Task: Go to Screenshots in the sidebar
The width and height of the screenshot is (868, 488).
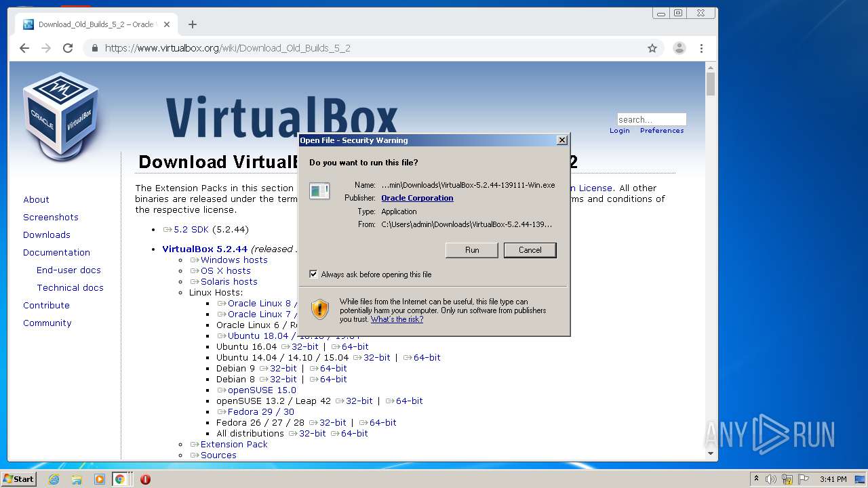Action: click(x=51, y=218)
